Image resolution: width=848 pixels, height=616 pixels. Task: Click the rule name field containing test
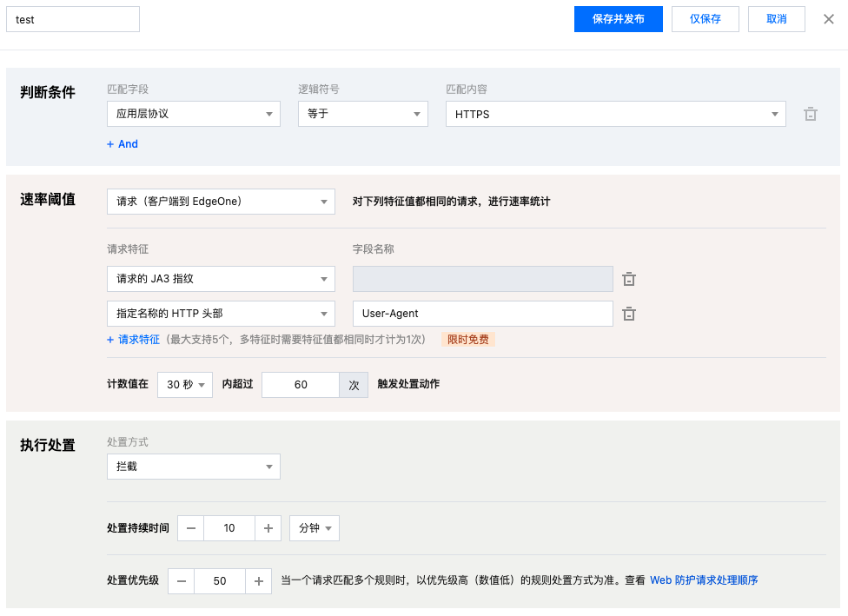click(x=72, y=19)
